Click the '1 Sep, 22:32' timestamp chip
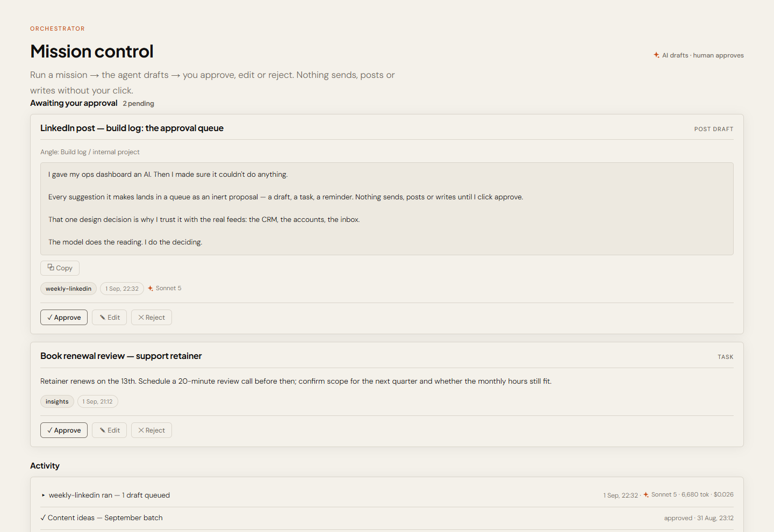Screen dimensions: 774x532 pos(122,289)
